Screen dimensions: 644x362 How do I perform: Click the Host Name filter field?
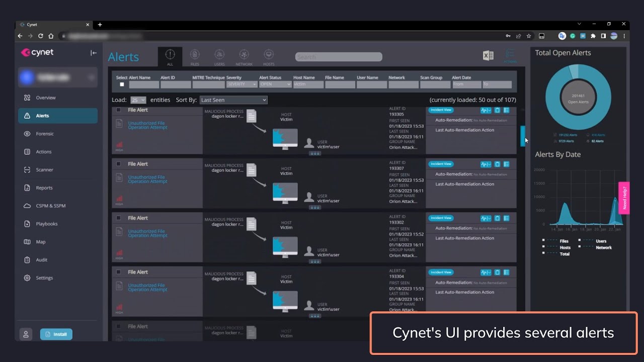308,84
